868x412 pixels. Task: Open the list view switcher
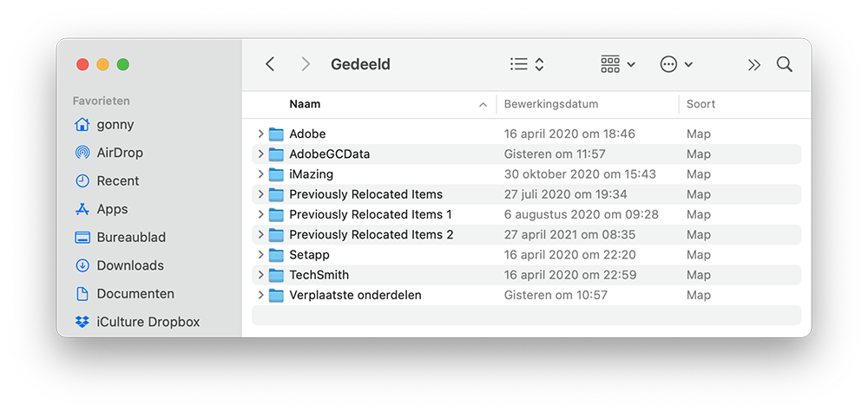point(527,64)
